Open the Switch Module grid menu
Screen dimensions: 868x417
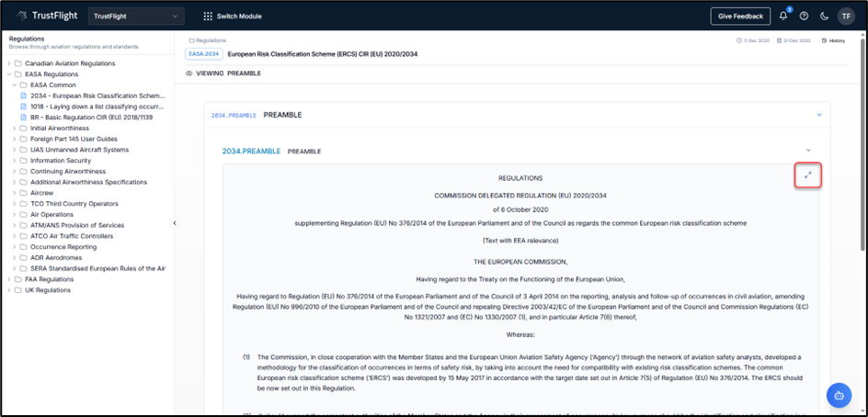point(233,16)
